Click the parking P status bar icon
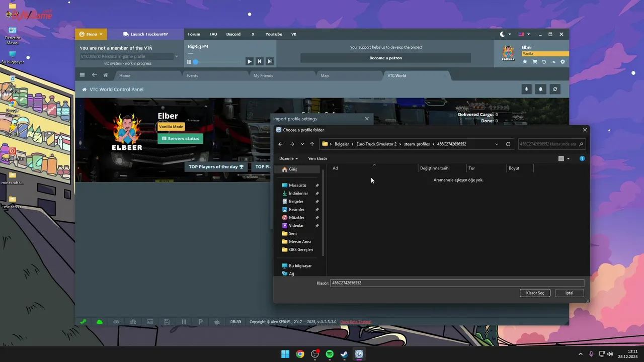This screenshot has width=644, height=362. 200,321
